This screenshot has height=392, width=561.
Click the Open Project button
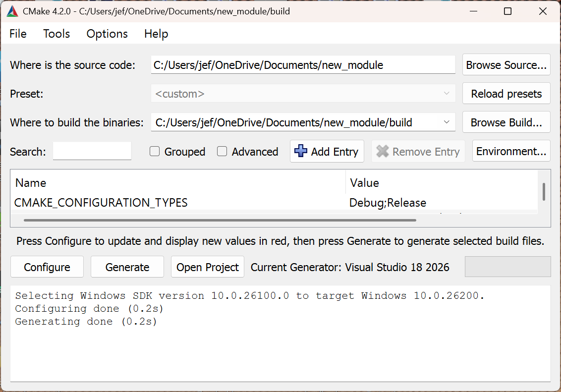pyautogui.click(x=208, y=267)
